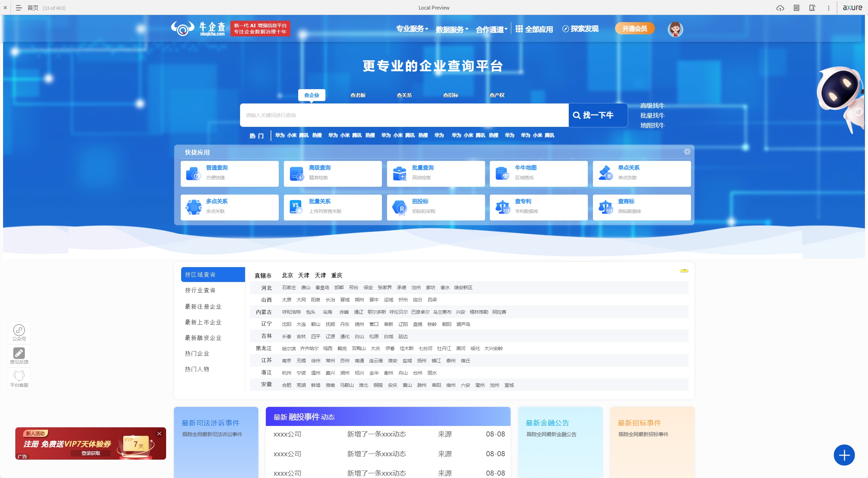Switch to the 查招标 search tab
Screen dimensions: 868x478
click(x=450, y=95)
